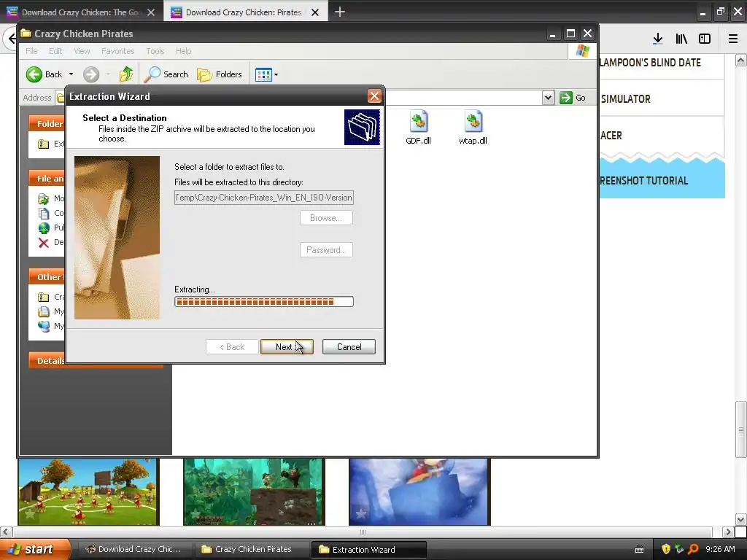Viewport: 747px width, 560px height.
Task: Toggle the browser sidebar icon
Action: [705, 39]
